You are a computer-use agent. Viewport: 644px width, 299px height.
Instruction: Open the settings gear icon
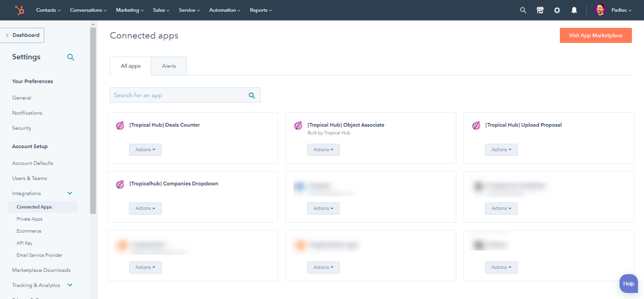point(557,10)
